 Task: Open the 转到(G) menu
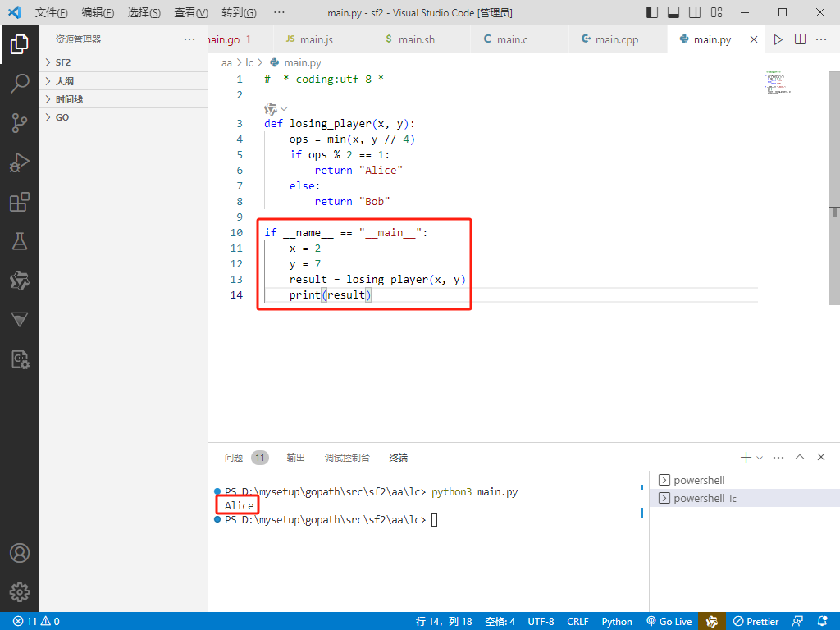pos(239,12)
